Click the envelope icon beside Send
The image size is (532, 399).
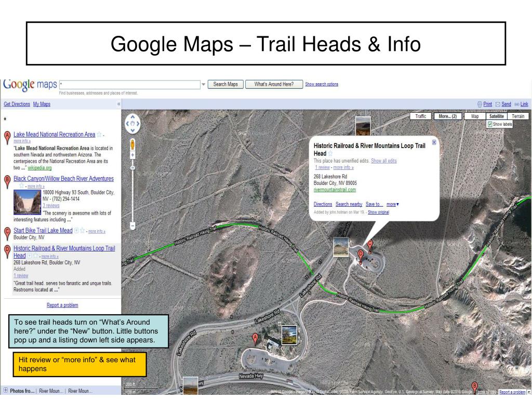498,104
